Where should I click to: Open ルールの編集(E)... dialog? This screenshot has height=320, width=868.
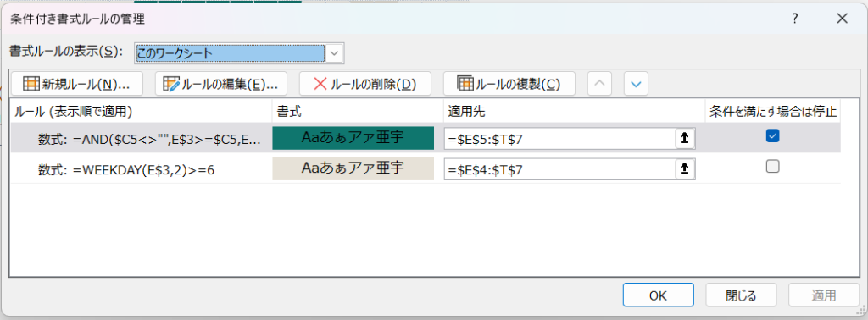pos(221,84)
